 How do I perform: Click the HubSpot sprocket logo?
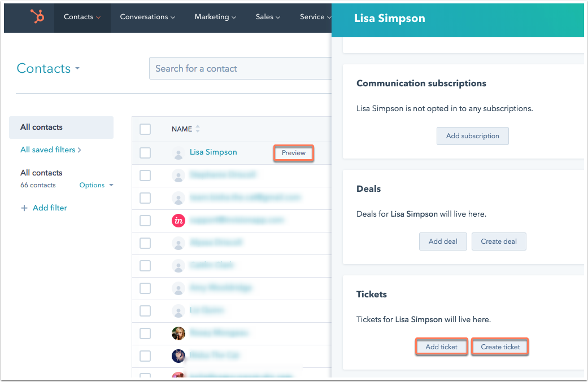point(36,16)
